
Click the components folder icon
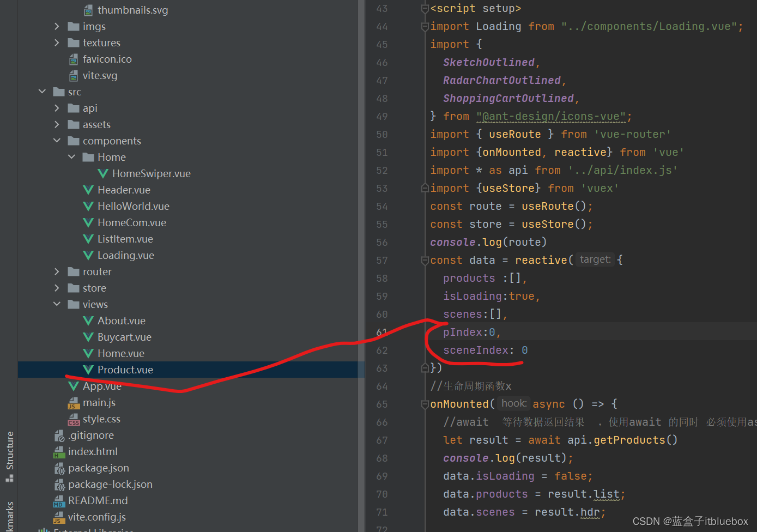[74, 141]
